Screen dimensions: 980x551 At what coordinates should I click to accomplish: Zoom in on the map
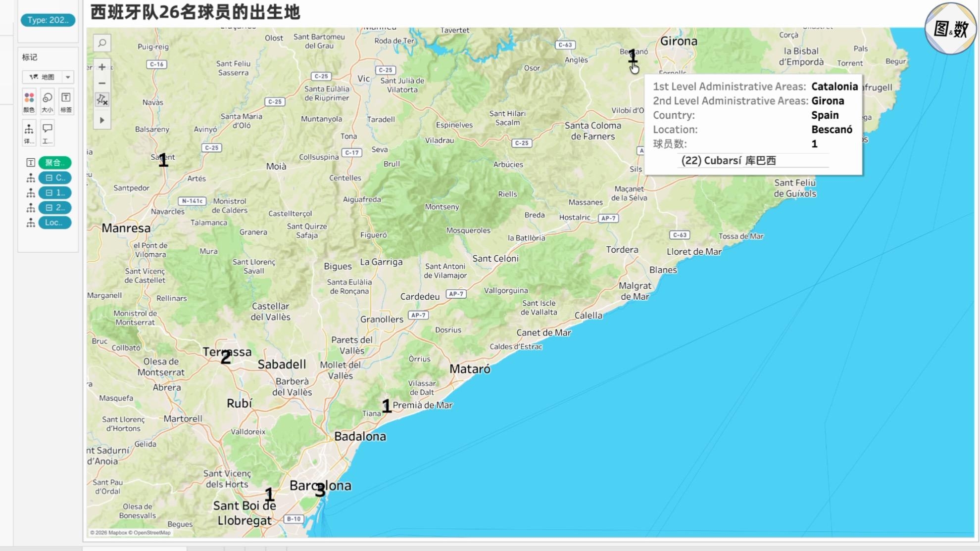[x=102, y=67]
